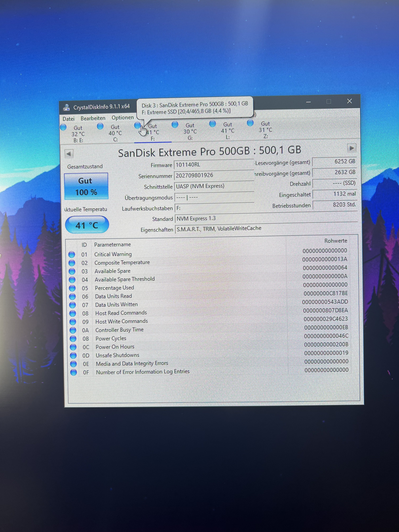Click the Gut 100 % health status button
This screenshot has height=532, width=399.
click(86, 186)
